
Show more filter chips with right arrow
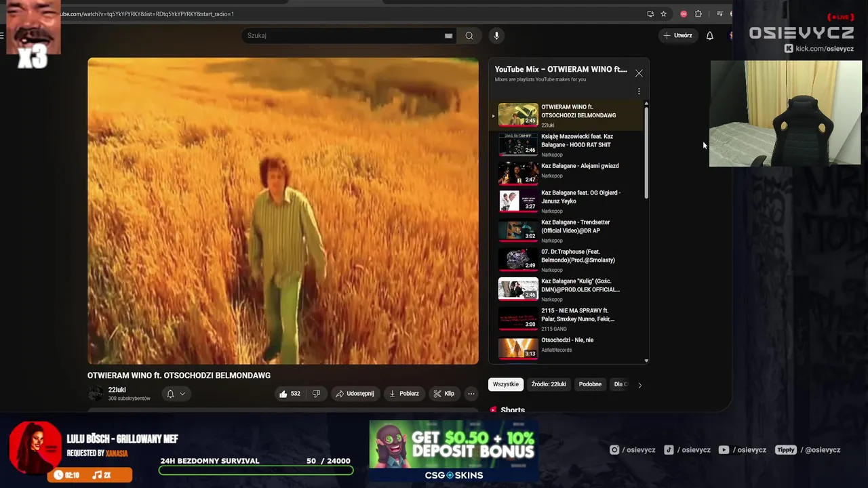point(639,385)
